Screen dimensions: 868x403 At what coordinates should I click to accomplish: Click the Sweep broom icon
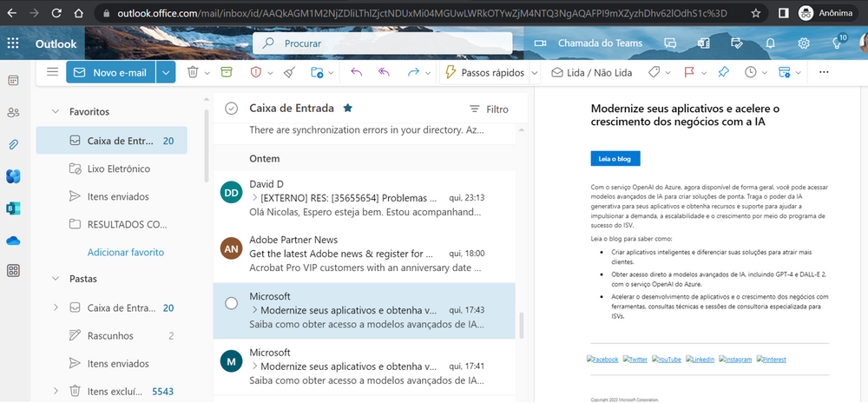tap(288, 72)
